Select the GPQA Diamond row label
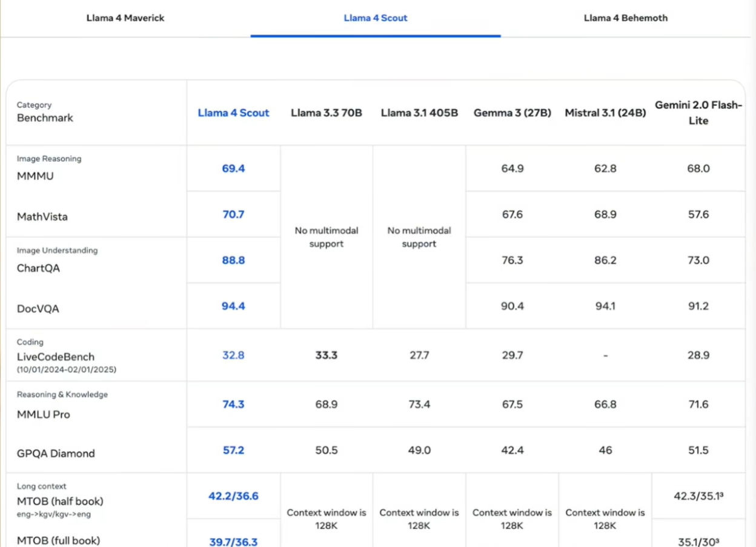This screenshot has height=547, width=756. [x=56, y=454]
